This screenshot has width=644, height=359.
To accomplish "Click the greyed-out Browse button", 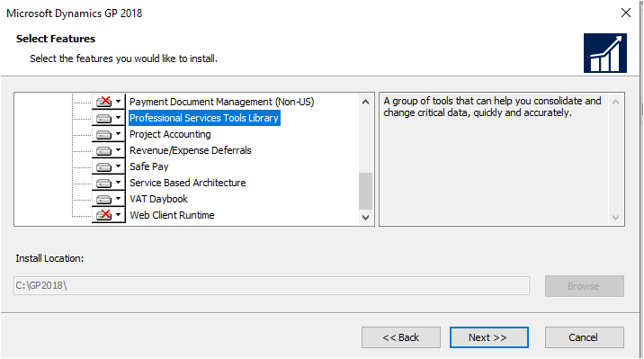I will (585, 286).
